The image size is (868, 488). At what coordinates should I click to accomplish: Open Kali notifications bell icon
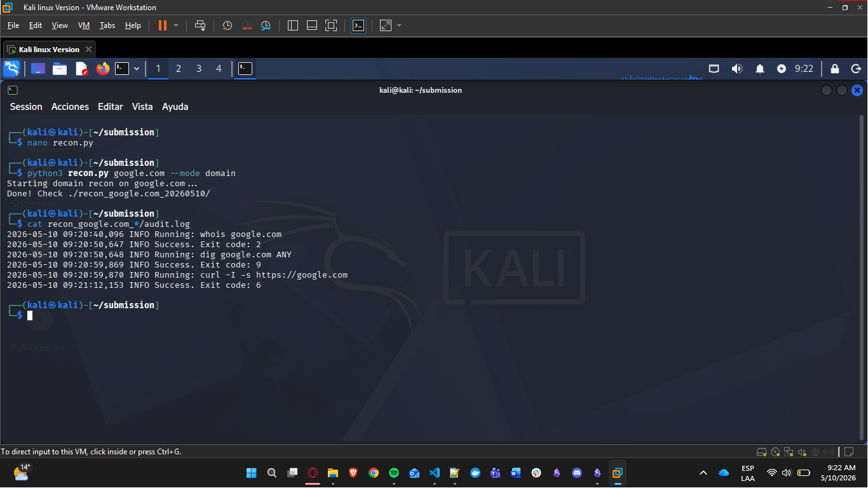759,69
